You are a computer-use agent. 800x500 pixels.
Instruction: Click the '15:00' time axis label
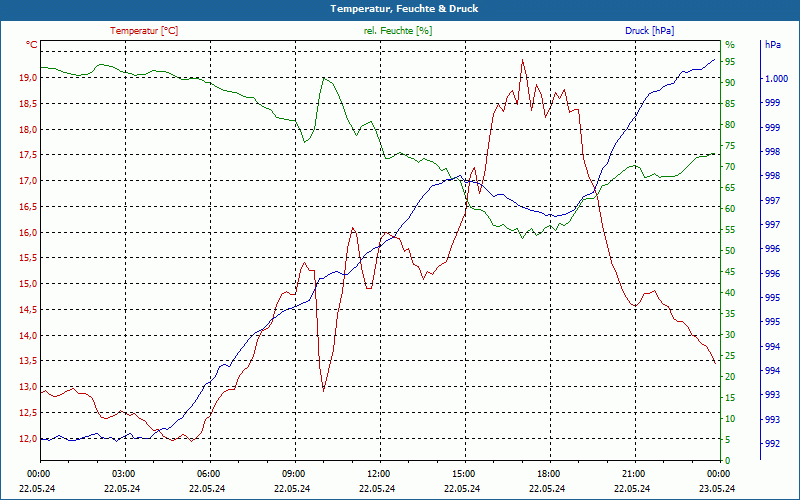(x=463, y=474)
